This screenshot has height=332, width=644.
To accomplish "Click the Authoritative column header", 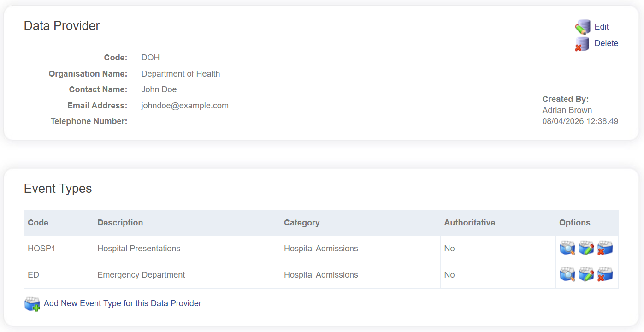I will (x=469, y=223).
